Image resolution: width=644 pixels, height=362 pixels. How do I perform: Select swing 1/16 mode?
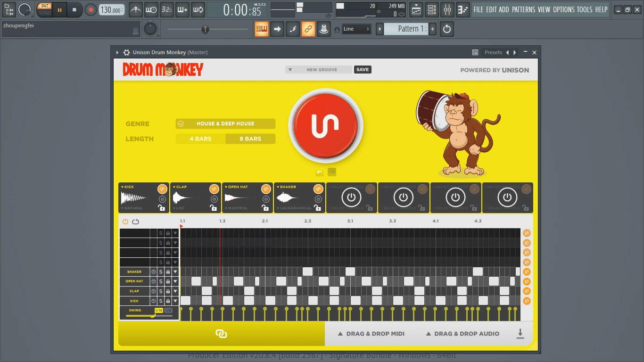tap(159, 310)
